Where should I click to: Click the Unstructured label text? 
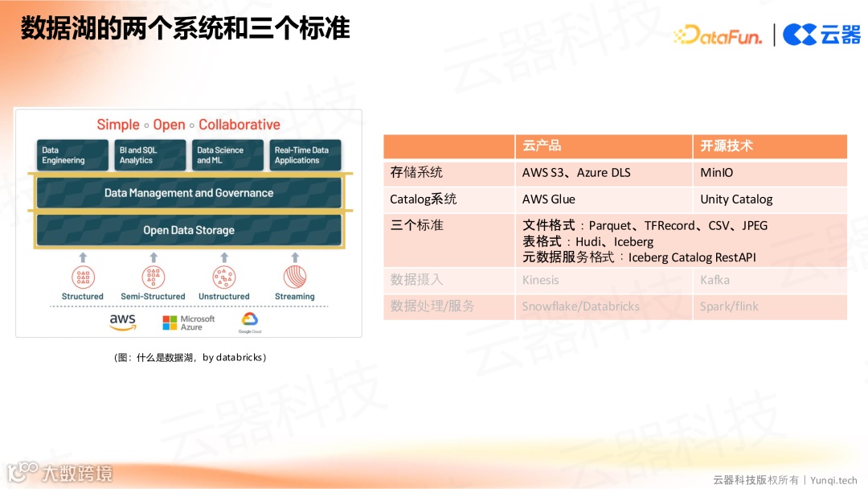pyautogui.click(x=223, y=296)
